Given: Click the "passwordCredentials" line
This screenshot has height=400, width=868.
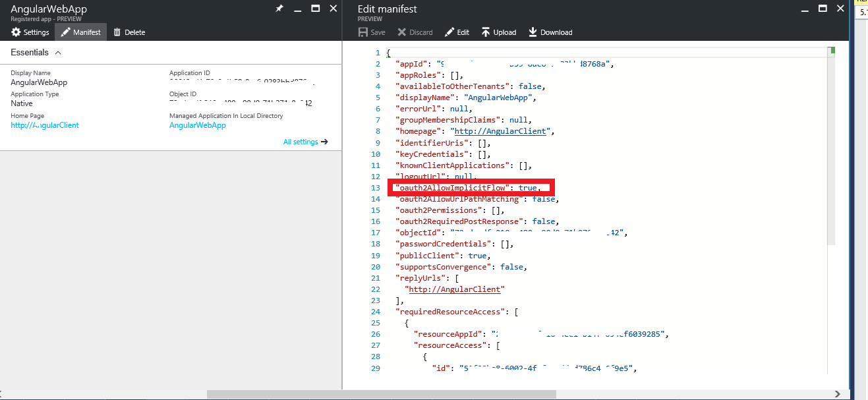Looking at the screenshot, I should (x=454, y=244).
